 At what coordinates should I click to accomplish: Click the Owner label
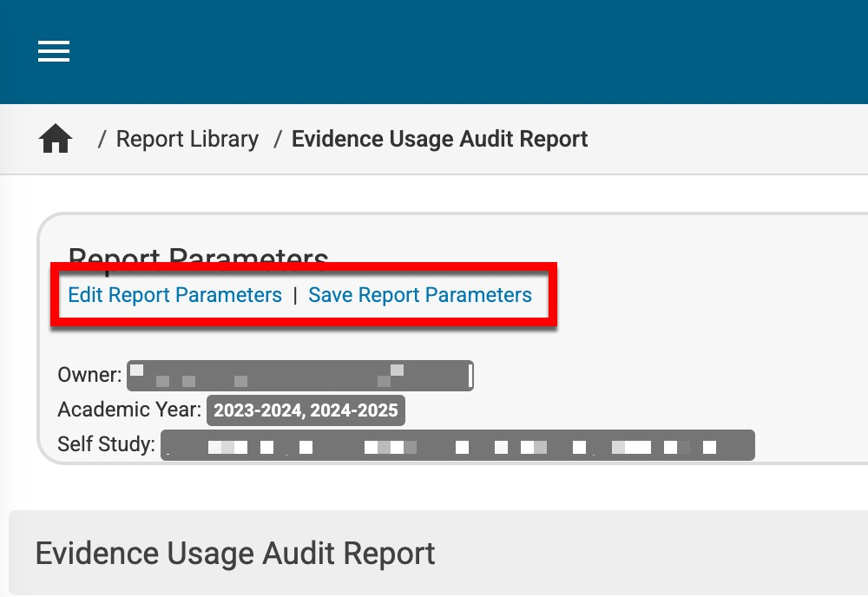tap(89, 376)
